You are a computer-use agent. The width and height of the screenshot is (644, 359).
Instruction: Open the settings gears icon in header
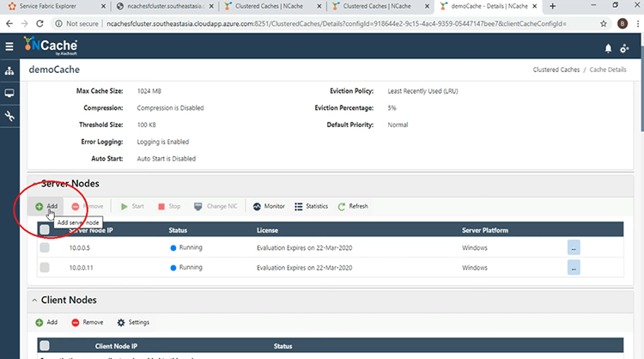tap(624, 48)
